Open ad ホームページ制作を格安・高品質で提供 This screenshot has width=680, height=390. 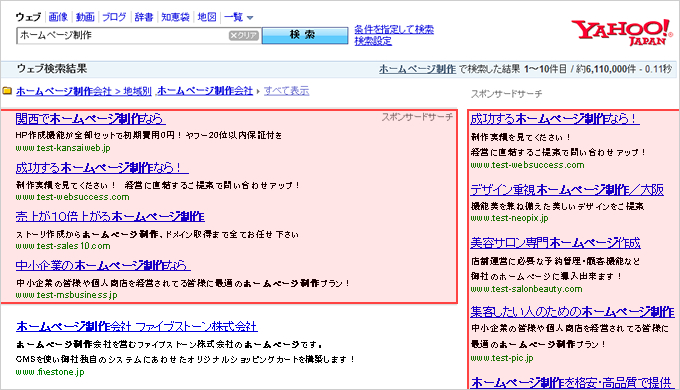tap(571, 383)
